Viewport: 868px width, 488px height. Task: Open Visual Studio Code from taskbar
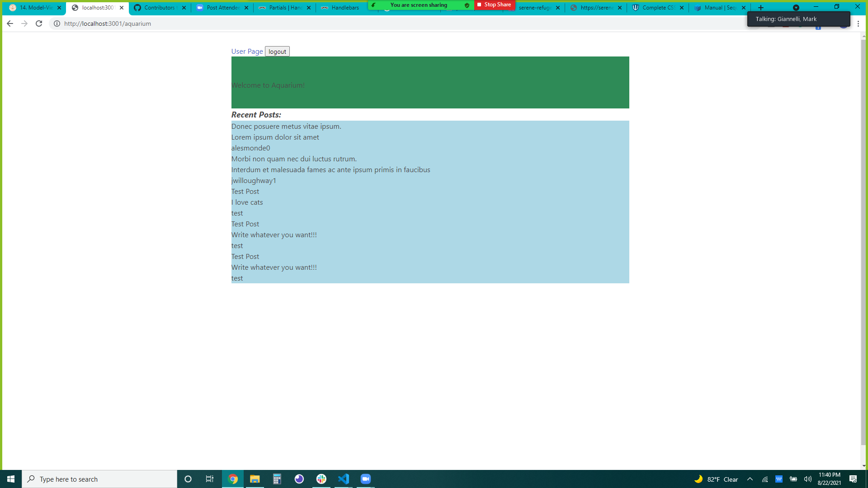click(x=344, y=479)
